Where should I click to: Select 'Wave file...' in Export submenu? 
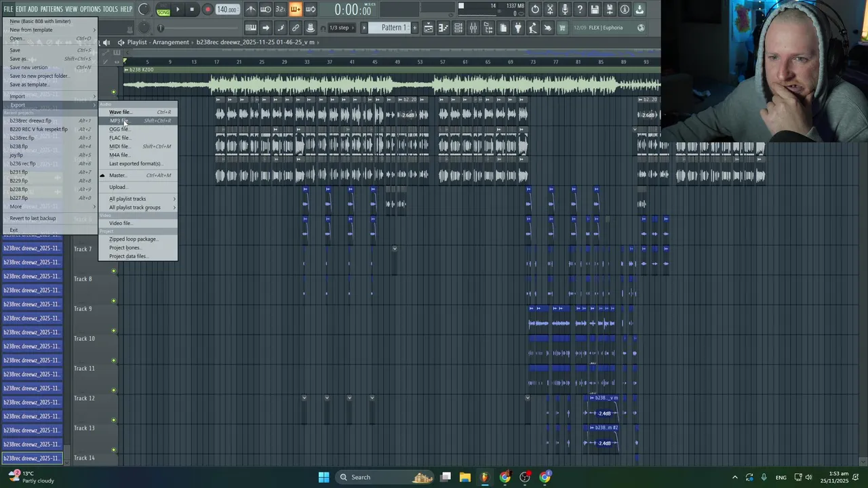pyautogui.click(x=138, y=112)
